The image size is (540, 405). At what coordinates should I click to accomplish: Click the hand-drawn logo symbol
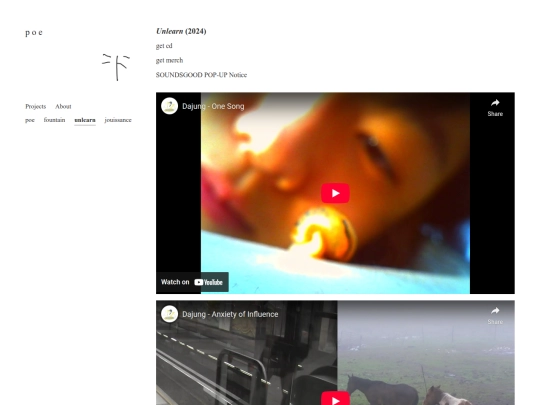pos(116,67)
